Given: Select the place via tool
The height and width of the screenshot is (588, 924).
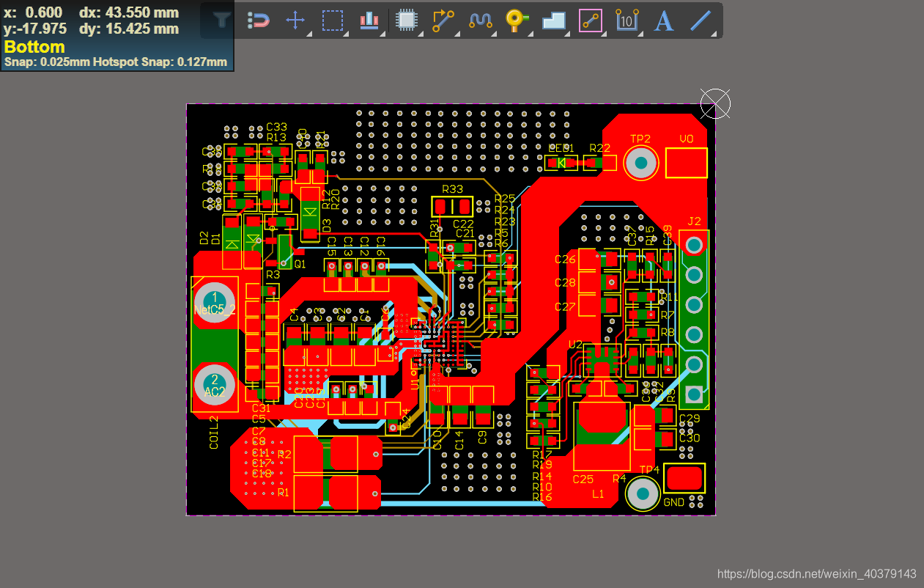Looking at the screenshot, I should click(x=517, y=21).
